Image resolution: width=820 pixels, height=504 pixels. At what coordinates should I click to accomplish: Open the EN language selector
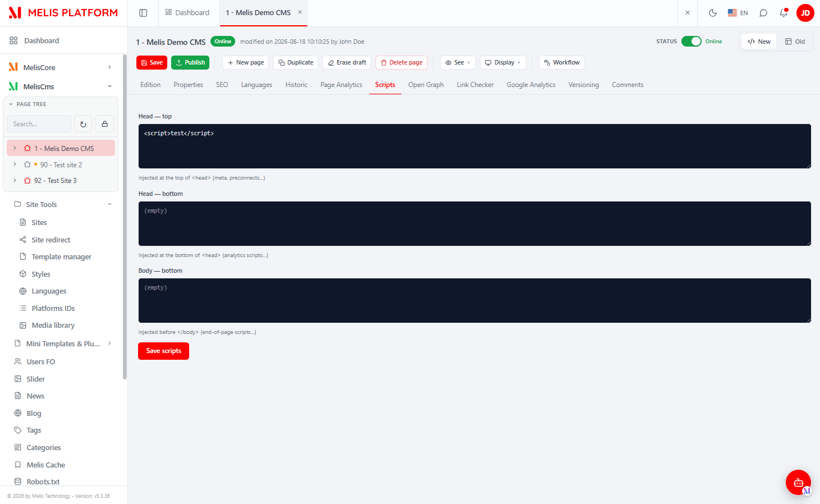pos(738,13)
